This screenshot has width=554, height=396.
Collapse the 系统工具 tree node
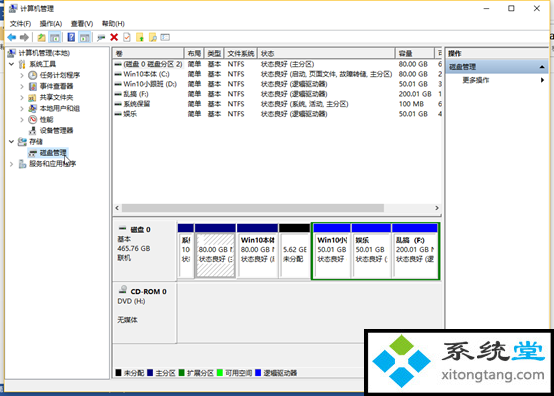(12, 64)
